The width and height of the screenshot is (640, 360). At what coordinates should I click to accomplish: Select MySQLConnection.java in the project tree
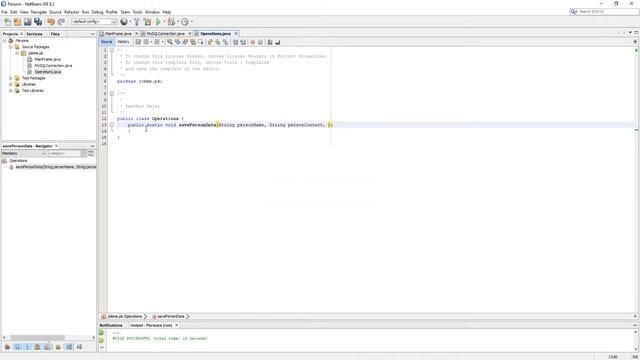click(53, 65)
